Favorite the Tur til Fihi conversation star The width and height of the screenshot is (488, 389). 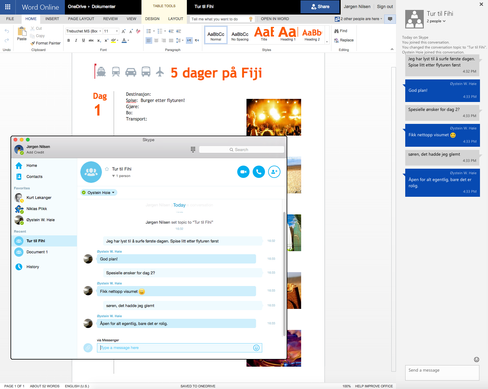tap(107, 169)
